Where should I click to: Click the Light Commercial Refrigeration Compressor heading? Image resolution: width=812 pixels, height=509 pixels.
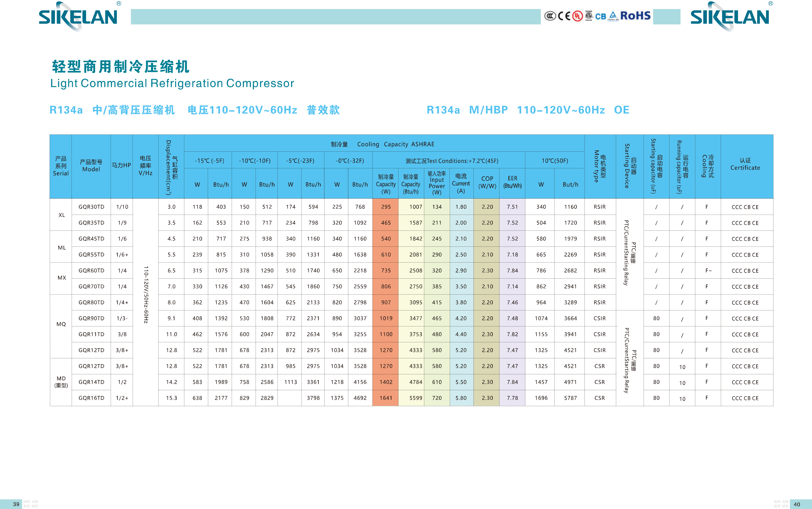click(x=172, y=83)
